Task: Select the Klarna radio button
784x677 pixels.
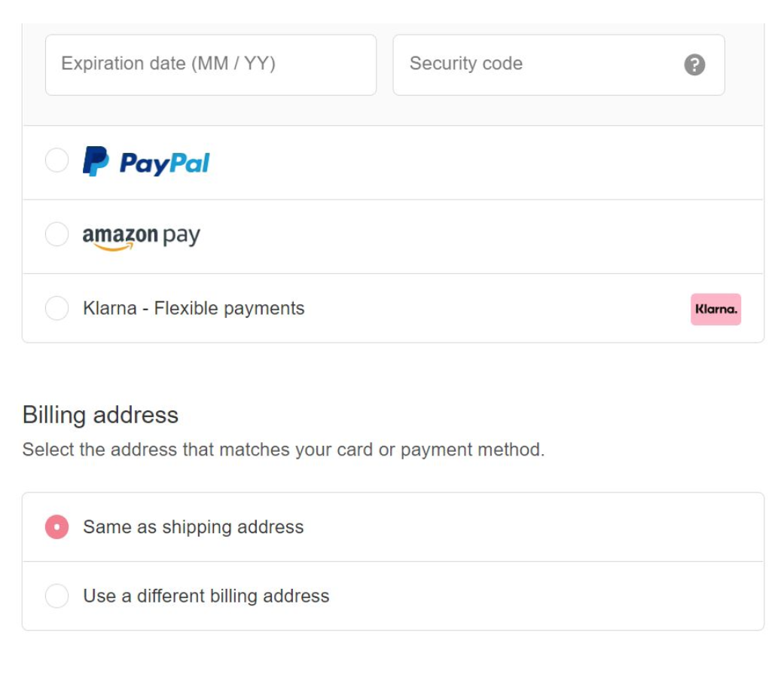Action: click(57, 308)
